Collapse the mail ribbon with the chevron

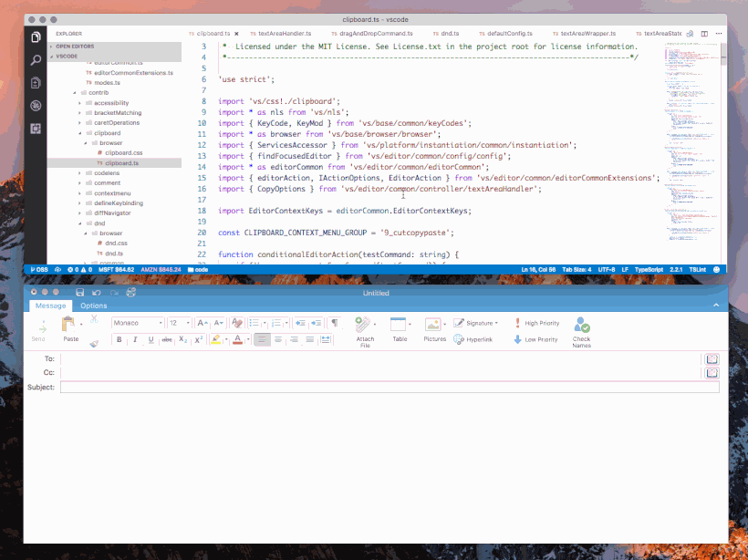(716, 306)
